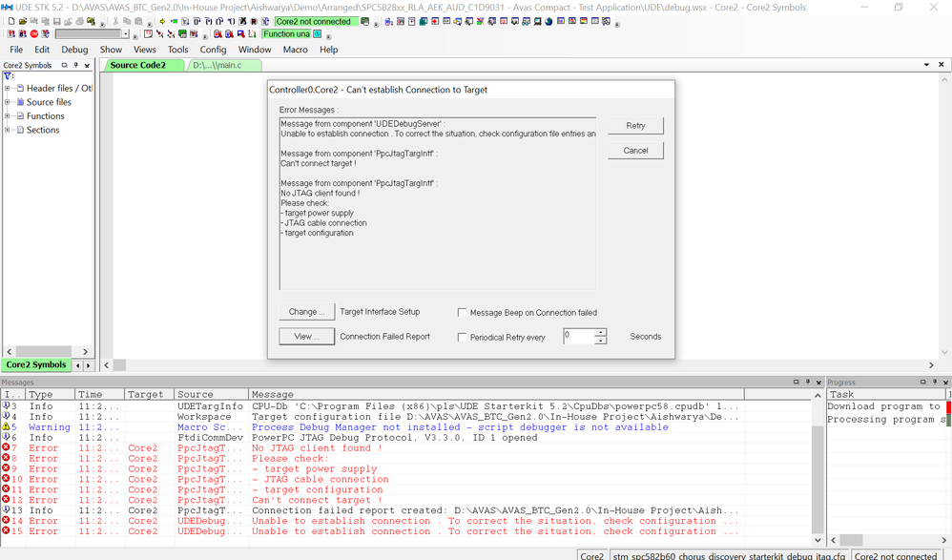Select the Source Code2 tab
Screen dimensions: 952x560
point(143,65)
